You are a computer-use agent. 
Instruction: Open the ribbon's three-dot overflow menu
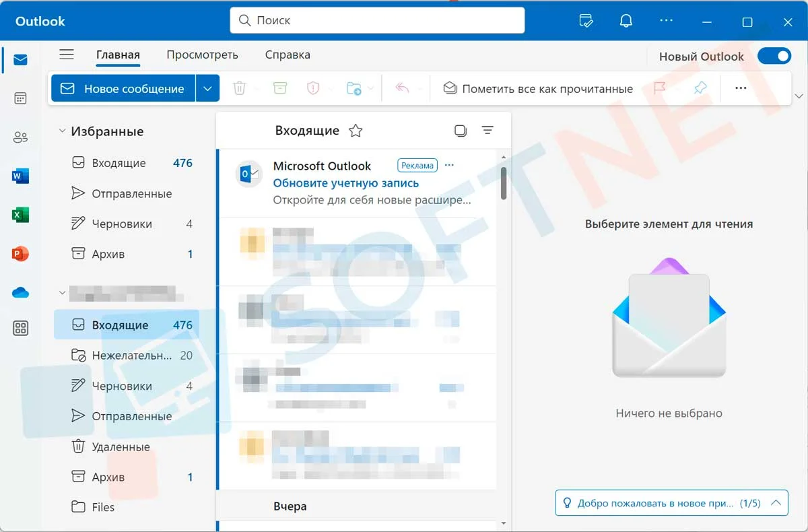click(741, 88)
